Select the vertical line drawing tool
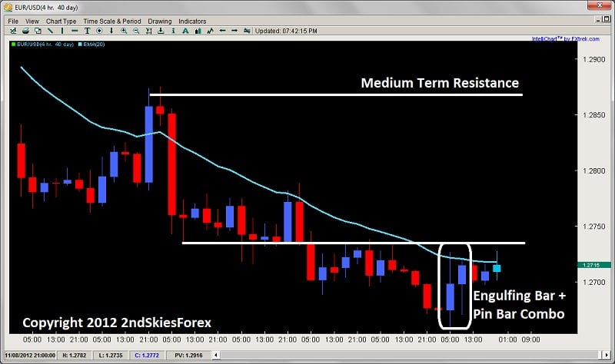The width and height of the screenshot is (615, 364). [x=62, y=31]
